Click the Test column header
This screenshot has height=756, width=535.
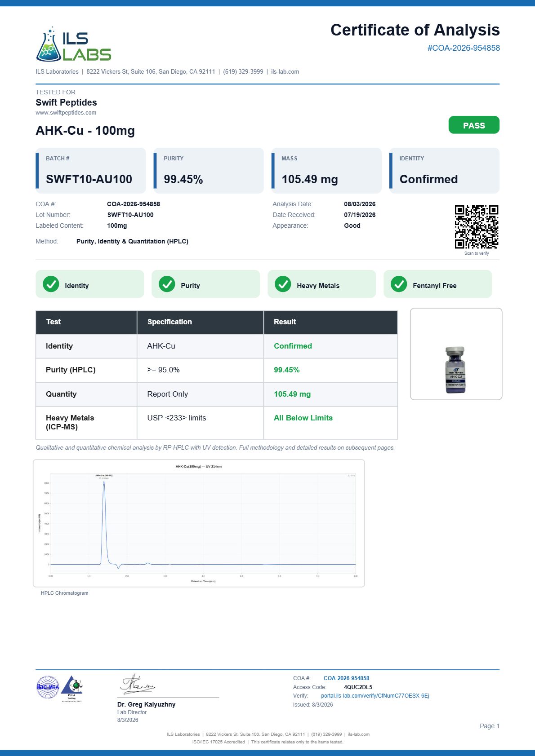[x=86, y=322]
